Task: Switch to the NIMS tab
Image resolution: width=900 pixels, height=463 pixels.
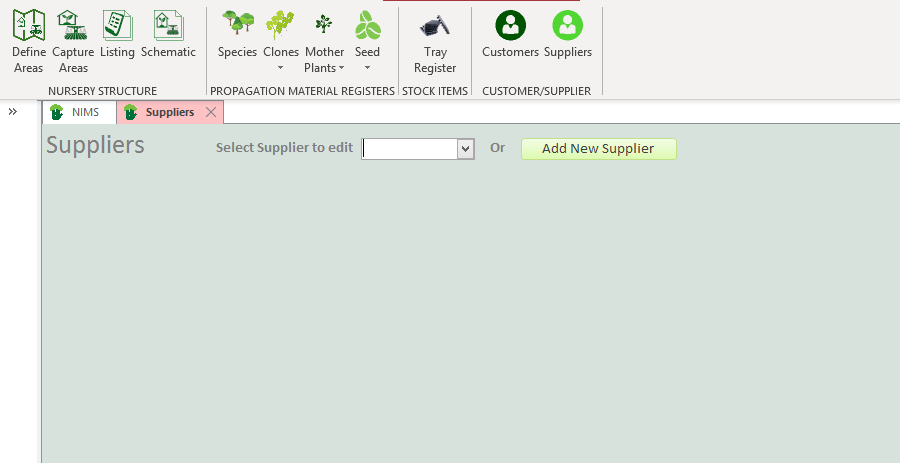Action: pos(78,112)
